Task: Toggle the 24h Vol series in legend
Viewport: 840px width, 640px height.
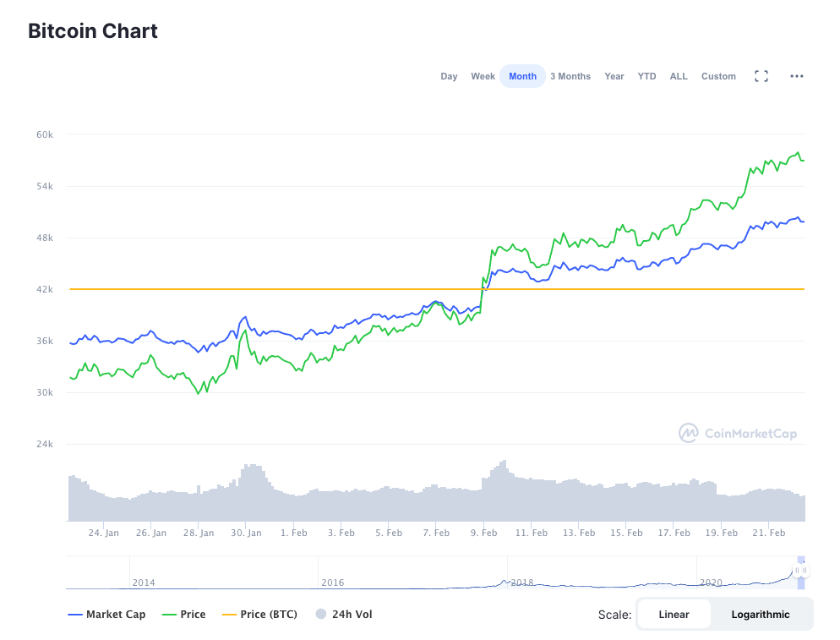Action: pyautogui.click(x=344, y=615)
